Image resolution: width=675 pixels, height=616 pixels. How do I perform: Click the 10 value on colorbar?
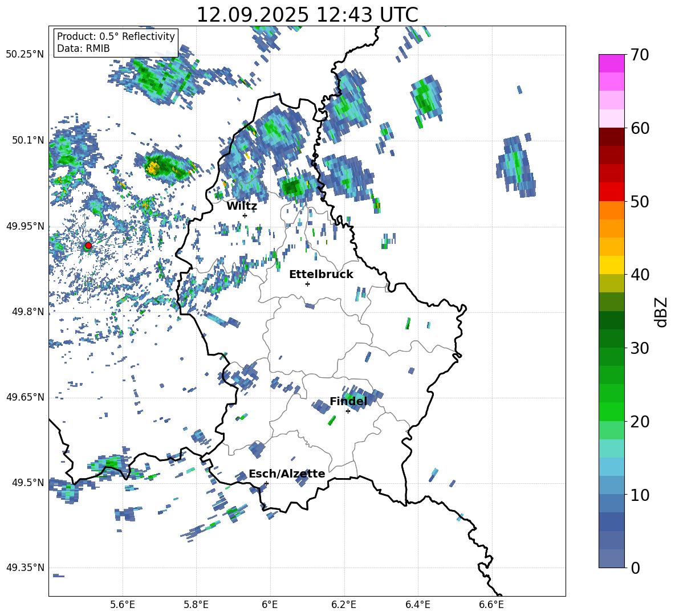[x=640, y=495]
